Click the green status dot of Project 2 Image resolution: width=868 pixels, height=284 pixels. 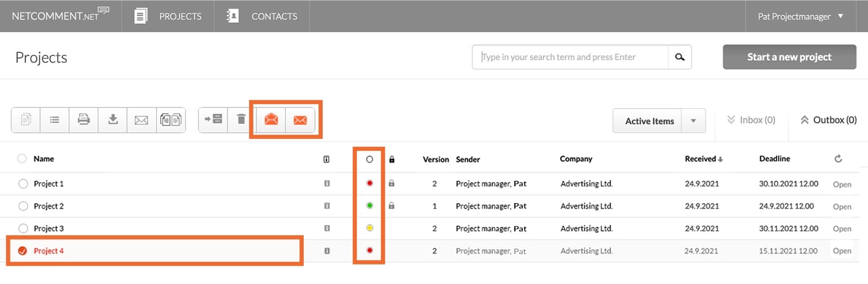(x=369, y=206)
